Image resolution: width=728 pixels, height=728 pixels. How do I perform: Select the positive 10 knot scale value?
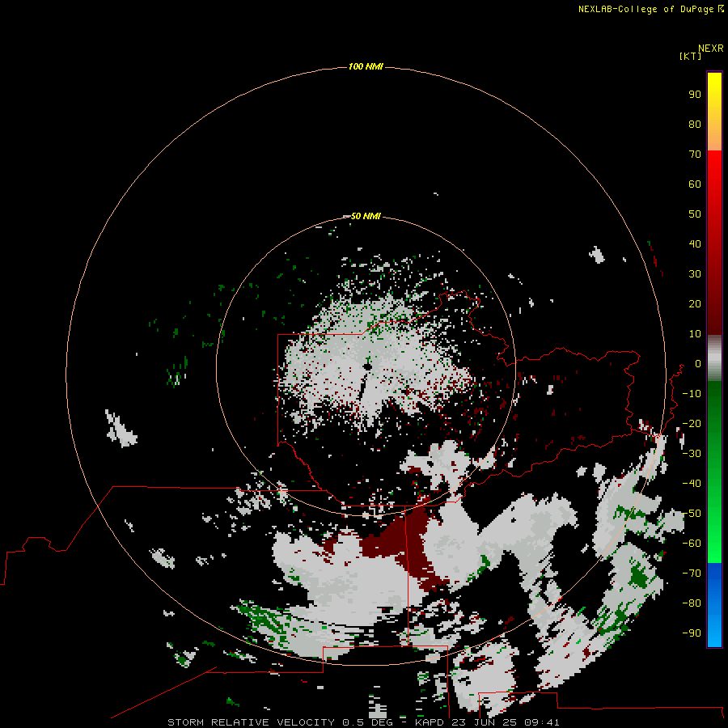pyautogui.click(x=695, y=334)
